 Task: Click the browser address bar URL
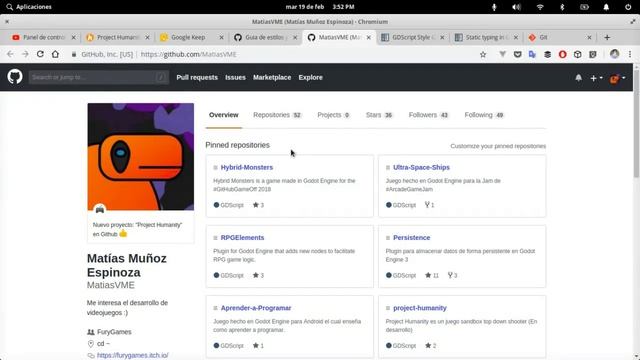pos(189,54)
